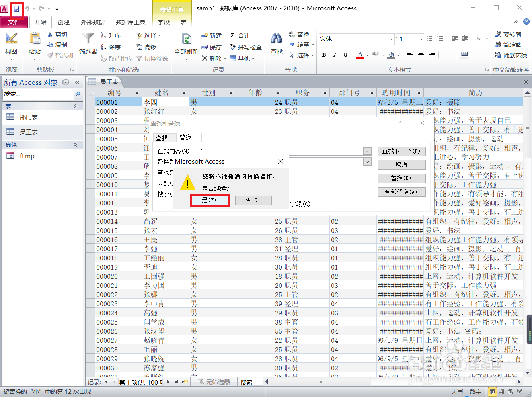Center align text in ribbon

click(x=421, y=55)
